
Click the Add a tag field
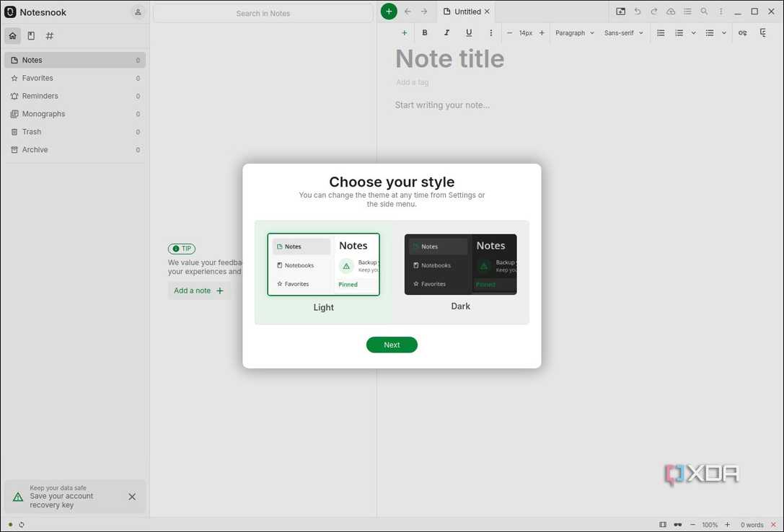click(x=413, y=82)
